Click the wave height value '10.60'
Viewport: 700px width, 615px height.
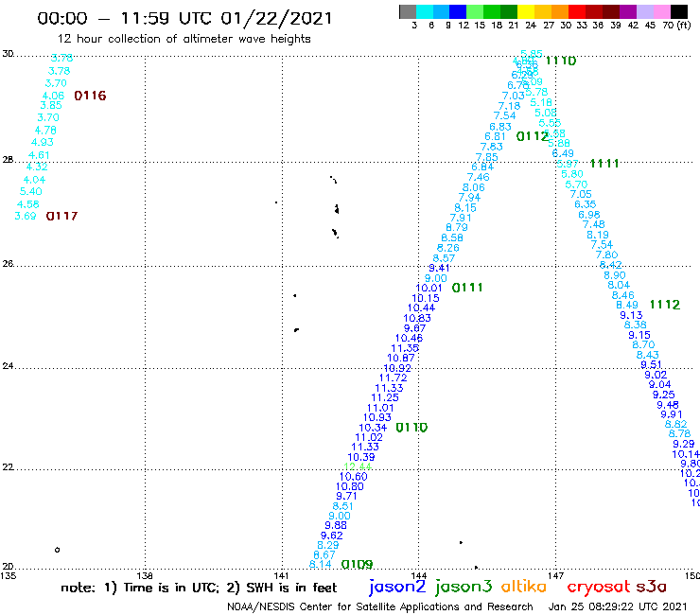point(354,477)
